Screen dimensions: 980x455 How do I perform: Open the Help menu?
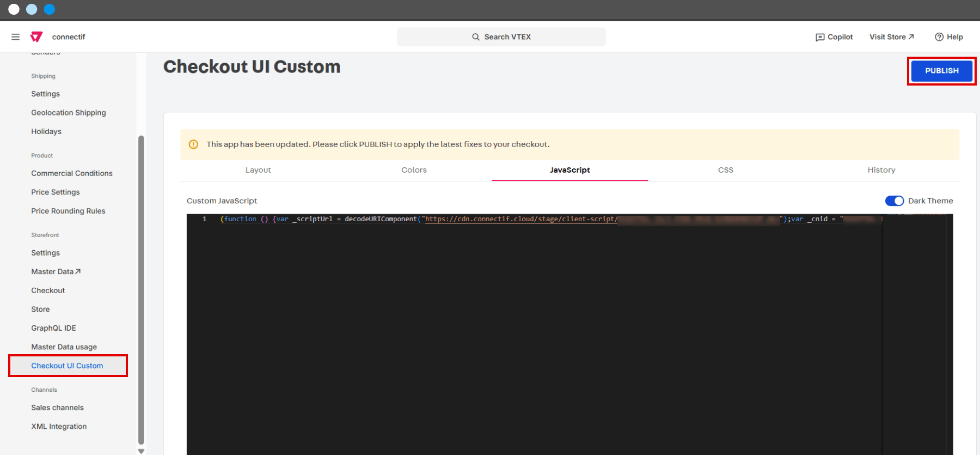949,37
